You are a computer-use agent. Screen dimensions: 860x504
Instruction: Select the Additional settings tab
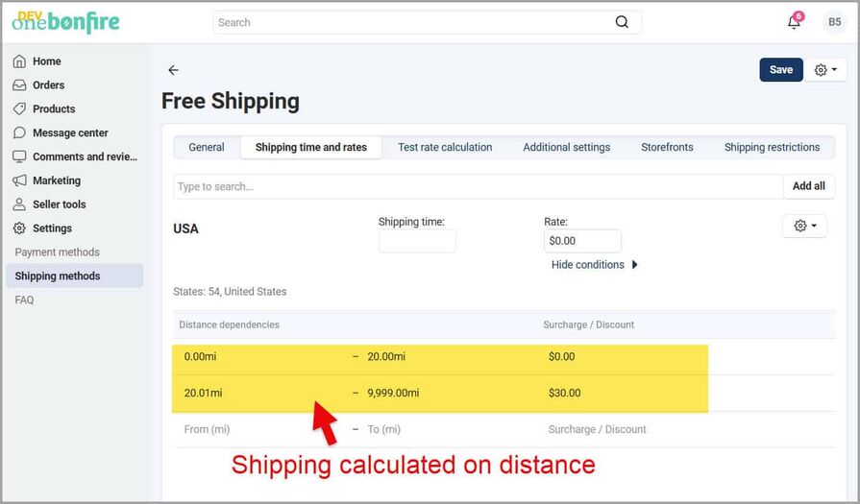pos(566,147)
